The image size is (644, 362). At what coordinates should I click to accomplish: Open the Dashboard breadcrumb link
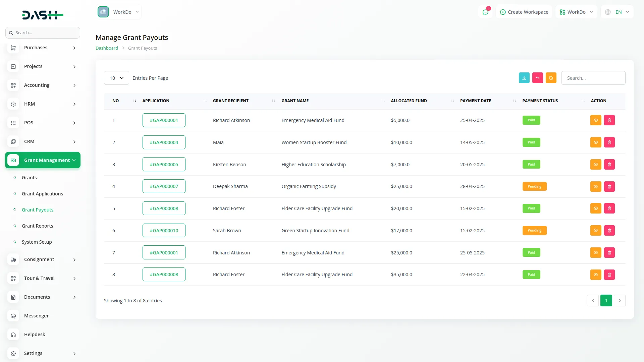click(x=107, y=48)
